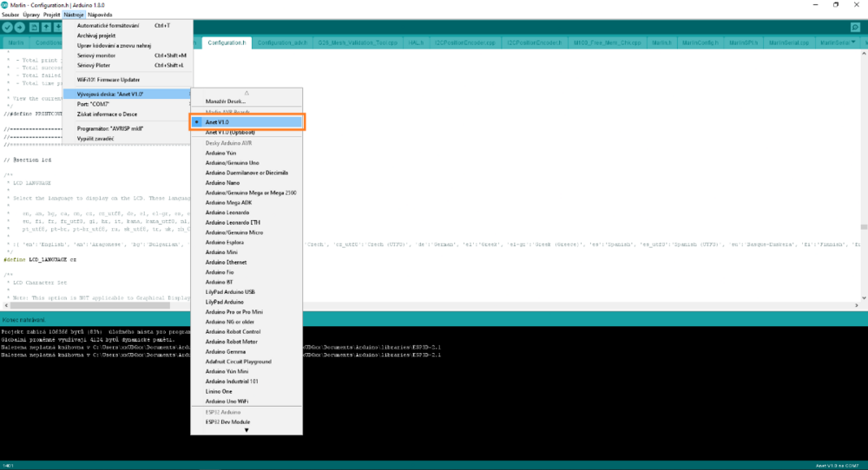Click the Open sketch toolbar icon
This screenshot has height=470, width=868.
46,27
